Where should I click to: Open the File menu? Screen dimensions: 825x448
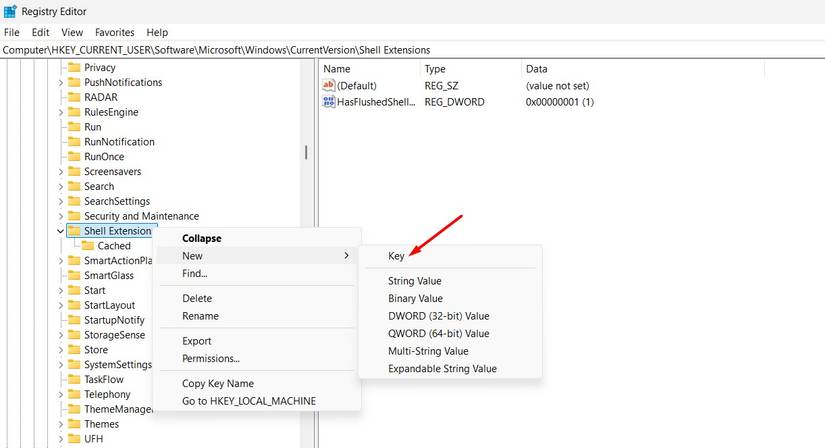point(12,32)
